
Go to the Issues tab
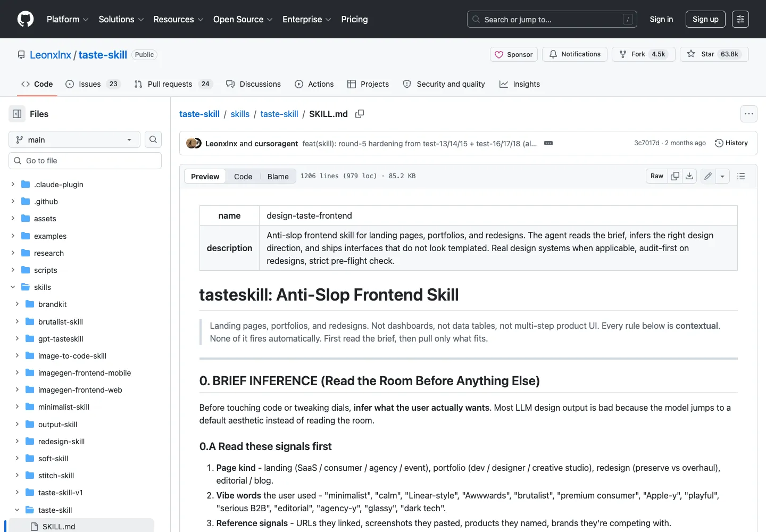(x=93, y=84)
